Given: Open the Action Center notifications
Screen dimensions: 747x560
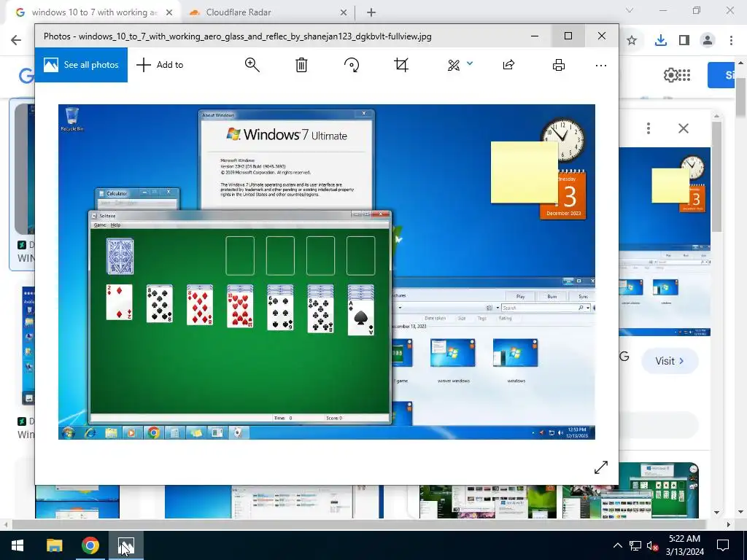Looking at the screenshot, I should coord(723,545).
